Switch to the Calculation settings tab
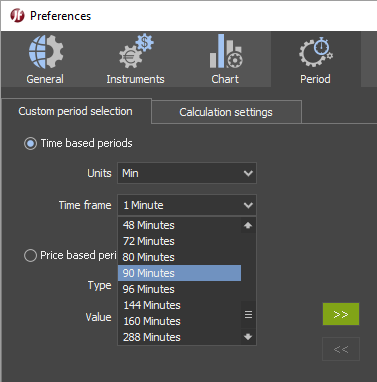 tap(226, 112)
